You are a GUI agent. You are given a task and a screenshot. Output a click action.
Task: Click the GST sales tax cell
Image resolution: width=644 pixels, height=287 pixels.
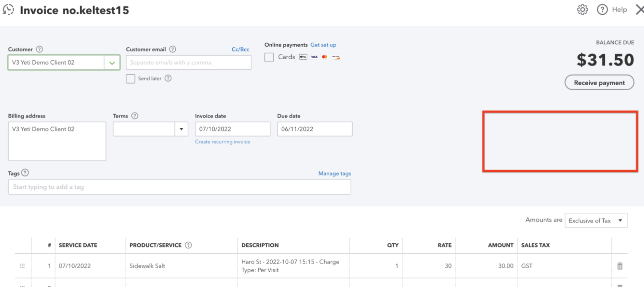(x=564, y=266)
